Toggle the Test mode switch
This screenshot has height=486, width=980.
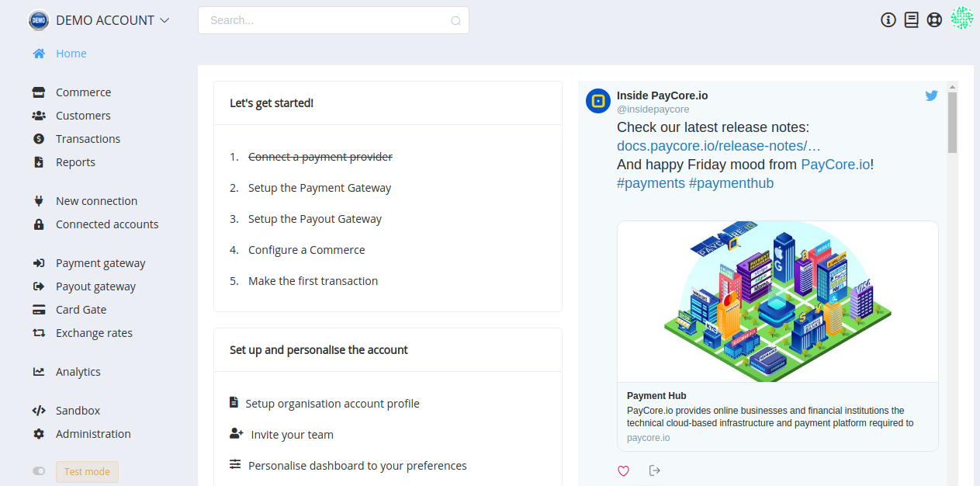click(39, 471)
